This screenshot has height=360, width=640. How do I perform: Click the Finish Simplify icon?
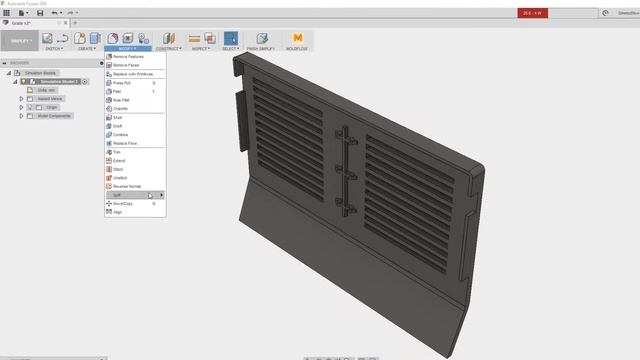[x=262, y=38]
